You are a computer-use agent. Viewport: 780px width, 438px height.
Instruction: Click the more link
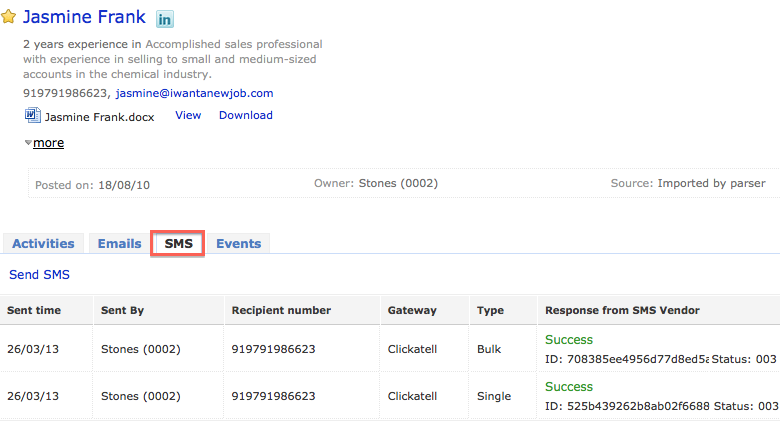click(x=48, y=143)
